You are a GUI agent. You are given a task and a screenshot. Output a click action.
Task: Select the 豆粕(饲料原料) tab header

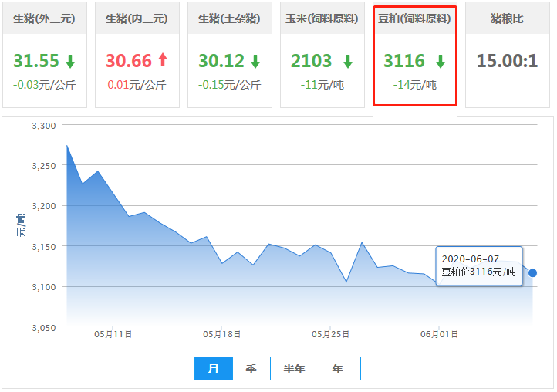click(414, 19)
